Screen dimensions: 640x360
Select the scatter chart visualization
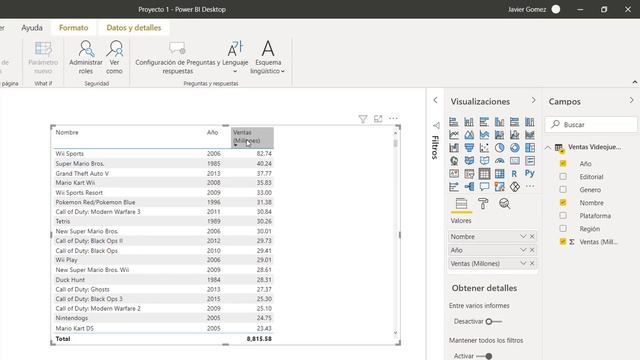tap(484, 148)
